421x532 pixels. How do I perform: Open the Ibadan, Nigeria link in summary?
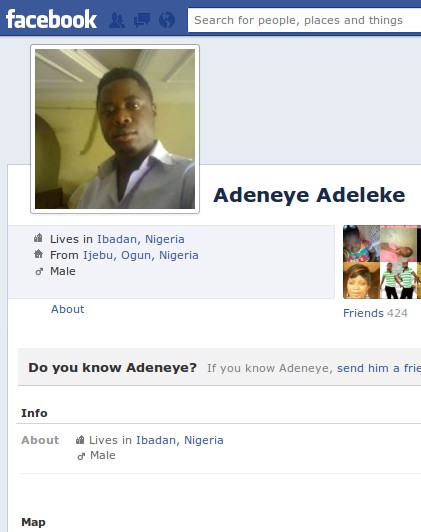(141, 239)
